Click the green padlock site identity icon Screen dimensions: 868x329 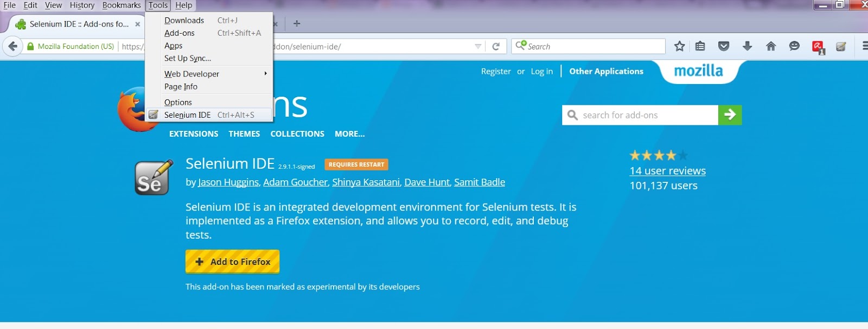pos(30,47)
